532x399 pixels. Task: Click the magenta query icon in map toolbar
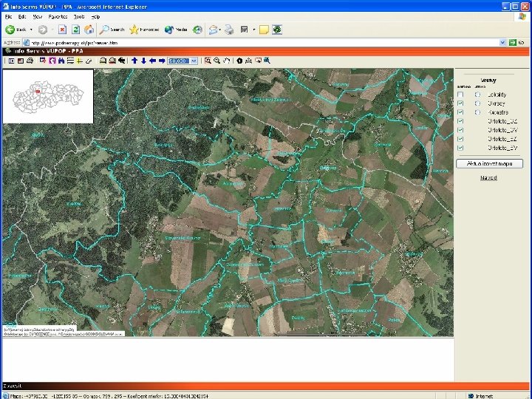pos(52,61)
